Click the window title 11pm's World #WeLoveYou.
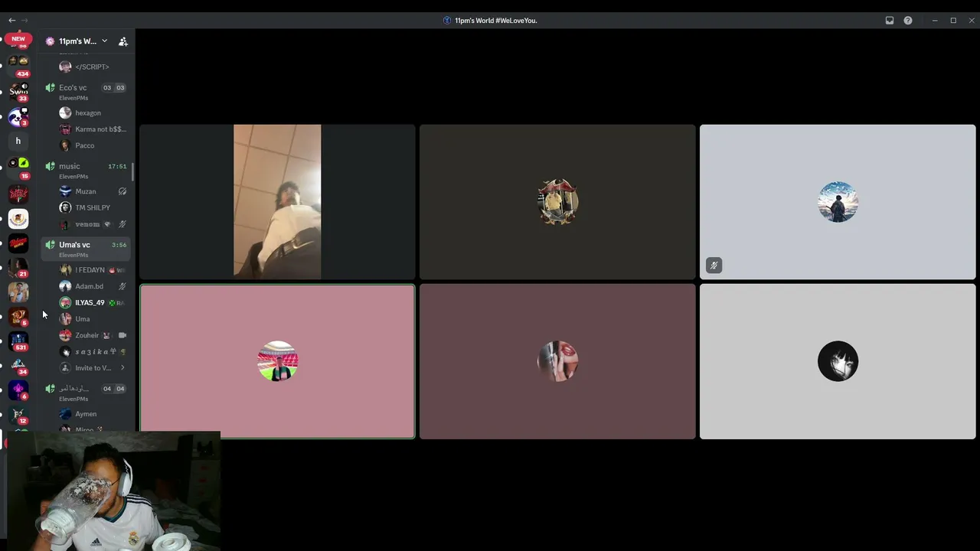 [495, 21]
